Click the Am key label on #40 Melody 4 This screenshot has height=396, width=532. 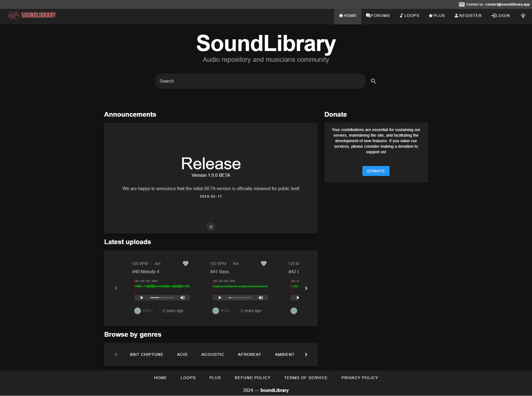157,264
